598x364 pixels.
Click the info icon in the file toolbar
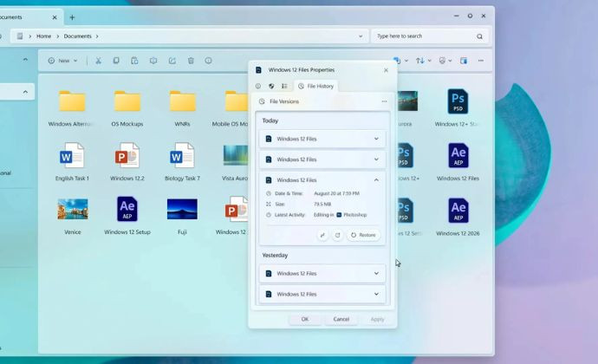pos(208,61)
